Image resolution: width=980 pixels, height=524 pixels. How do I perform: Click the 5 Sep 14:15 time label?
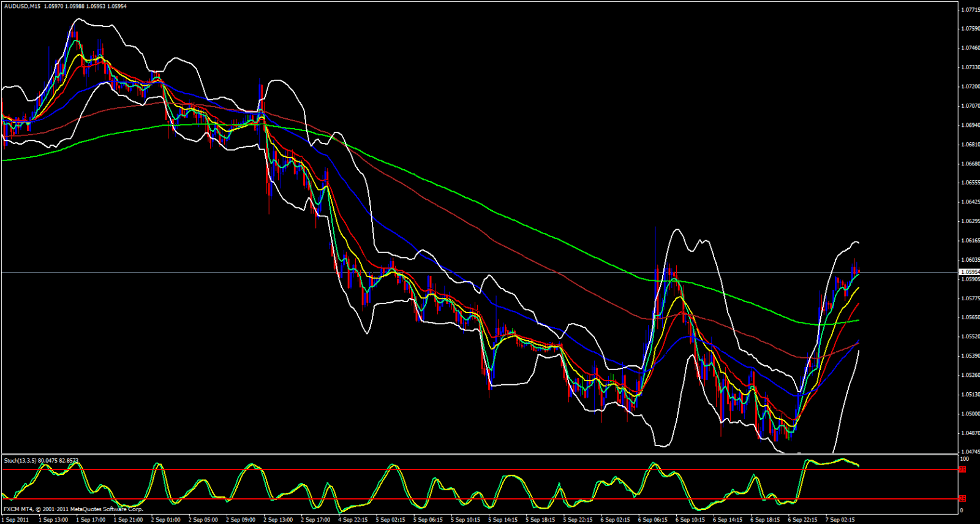pos(503,520)
